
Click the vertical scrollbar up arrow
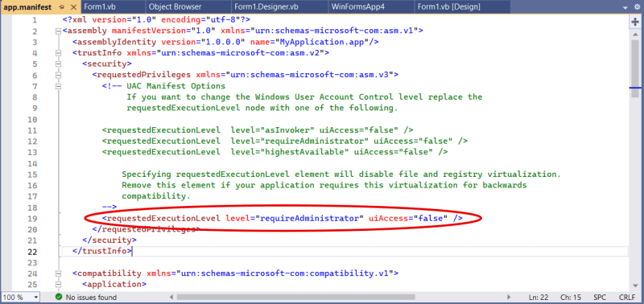point(634,34)
